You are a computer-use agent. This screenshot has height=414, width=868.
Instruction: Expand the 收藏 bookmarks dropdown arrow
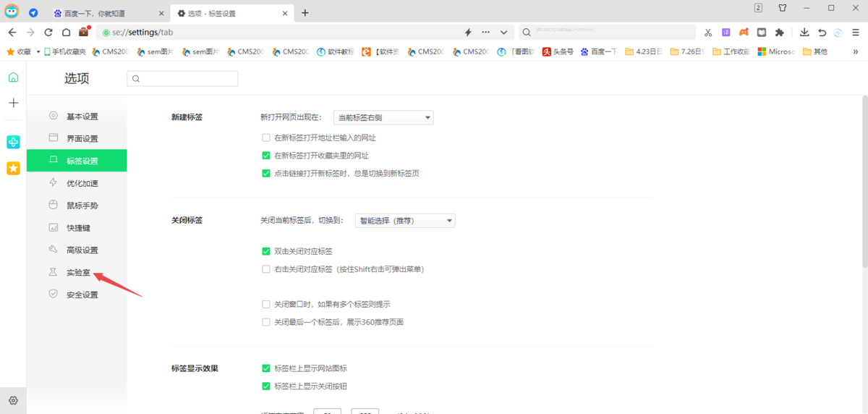point(38,52)
